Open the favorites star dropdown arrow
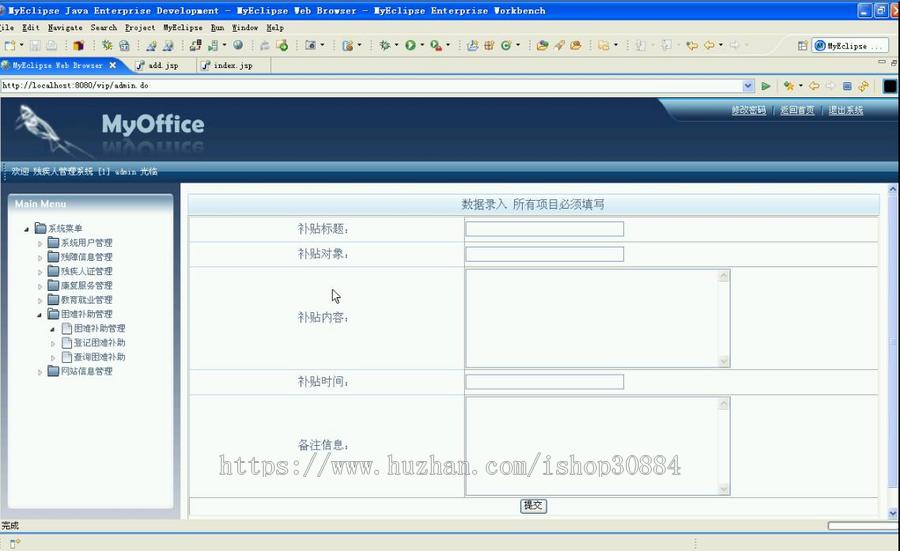Screen dimensions: 900x551 coord(800,86)
